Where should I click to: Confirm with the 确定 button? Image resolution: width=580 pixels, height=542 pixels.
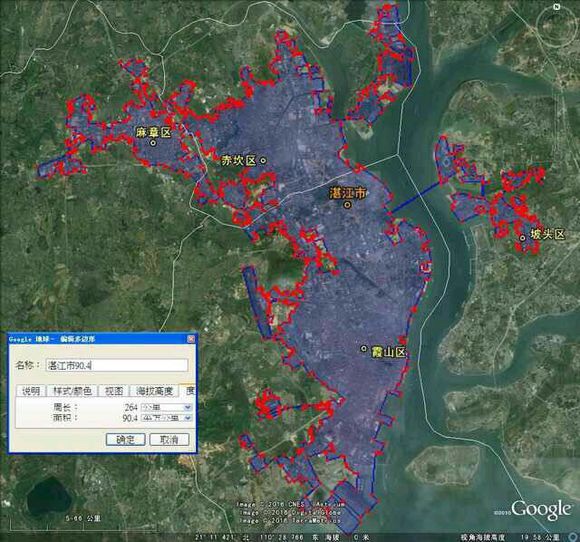coord(125,440)
